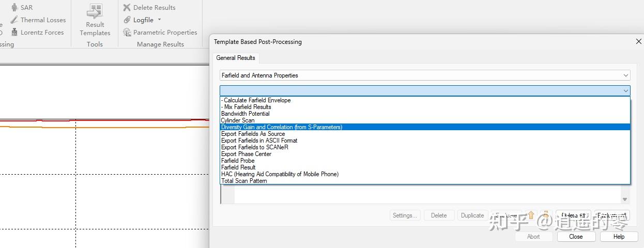Expand the Logfile dropdown arrow
644x248 pixels.
159,20
